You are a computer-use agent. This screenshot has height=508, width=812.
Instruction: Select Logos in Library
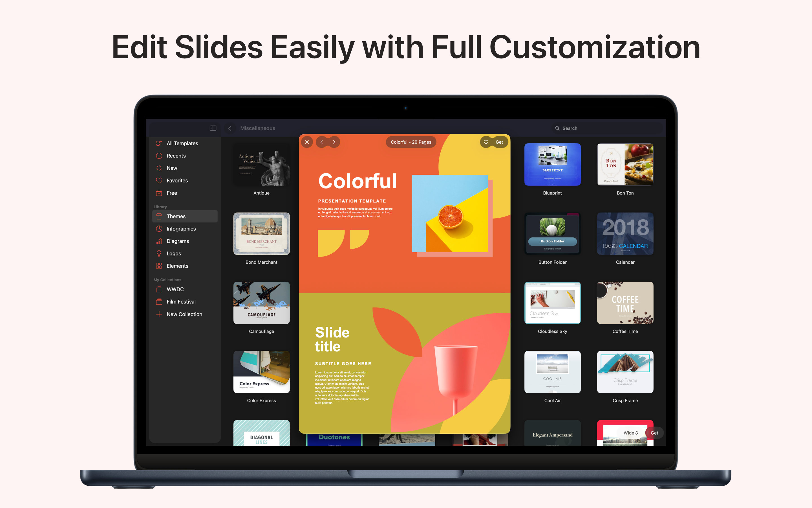point(185,254)
